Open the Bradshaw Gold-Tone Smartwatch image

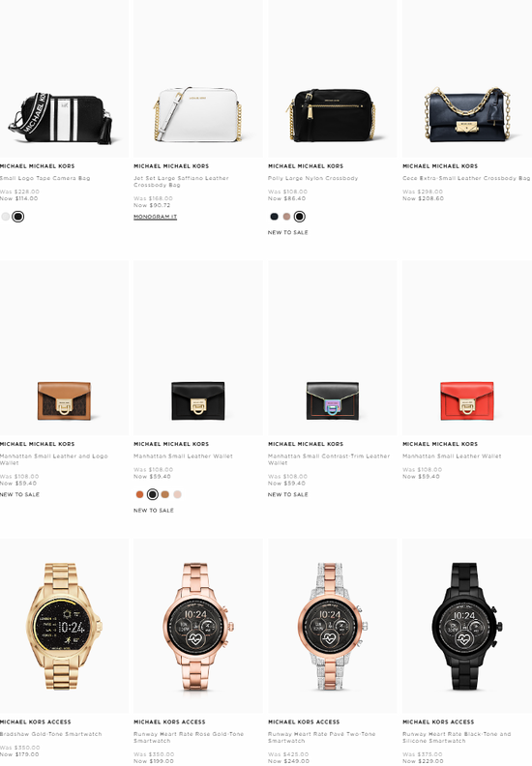point(64,626)
